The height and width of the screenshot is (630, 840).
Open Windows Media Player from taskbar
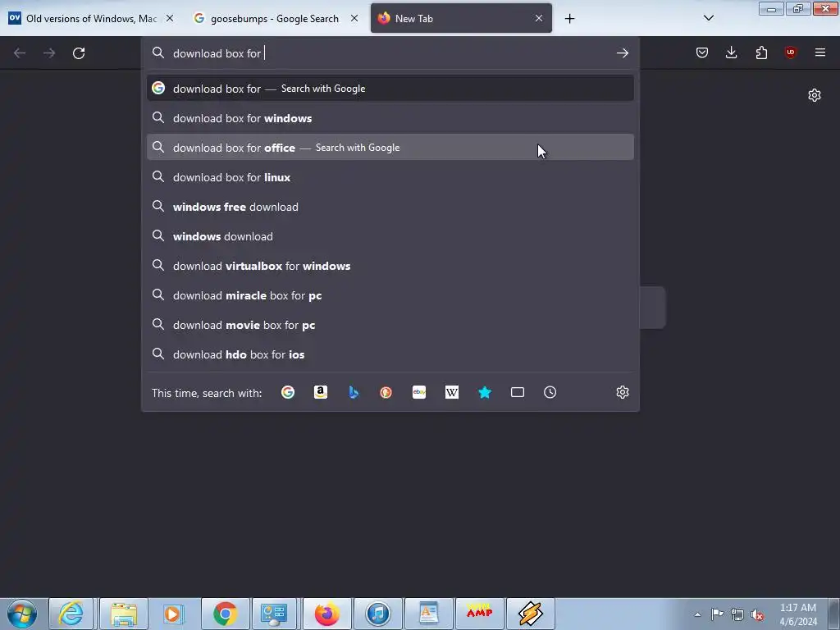(x=173, y=614)
